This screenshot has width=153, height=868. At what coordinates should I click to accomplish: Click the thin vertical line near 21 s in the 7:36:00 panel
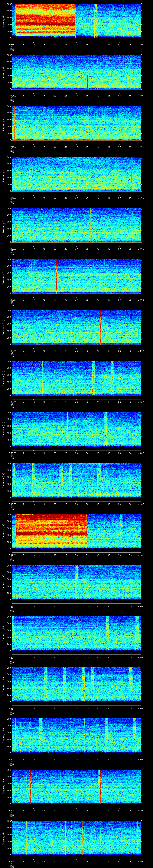pyautogui.click(x=56, y=276)
